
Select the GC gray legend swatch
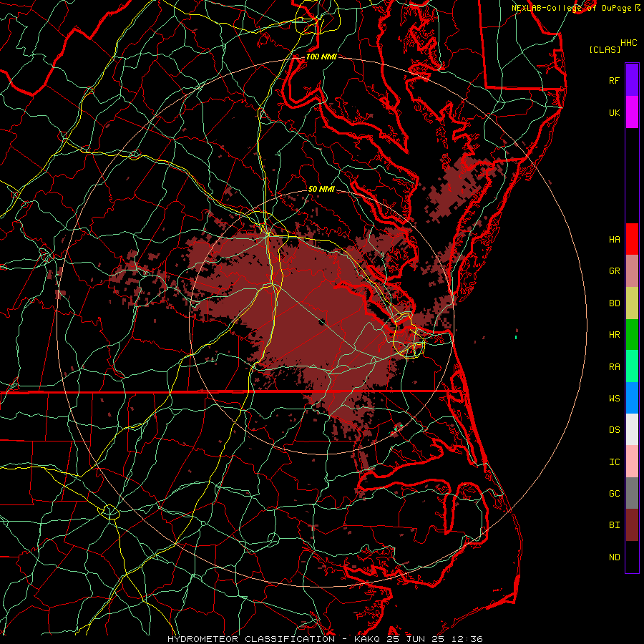click(632, 493)
